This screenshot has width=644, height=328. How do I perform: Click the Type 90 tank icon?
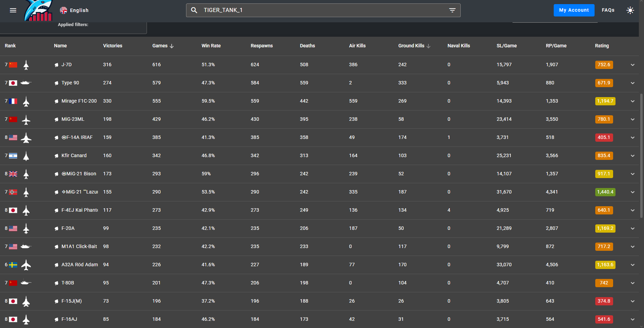26,83
